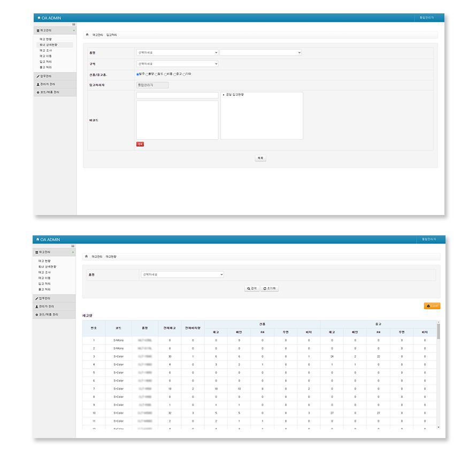Open the 구역 dropdown list
476x460 pixels.
177,64
